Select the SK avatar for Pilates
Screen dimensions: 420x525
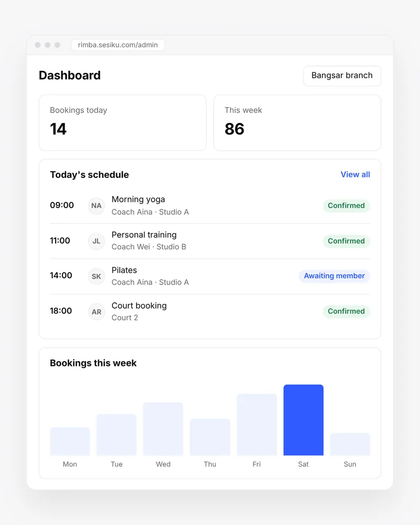[x=97, y=276]
